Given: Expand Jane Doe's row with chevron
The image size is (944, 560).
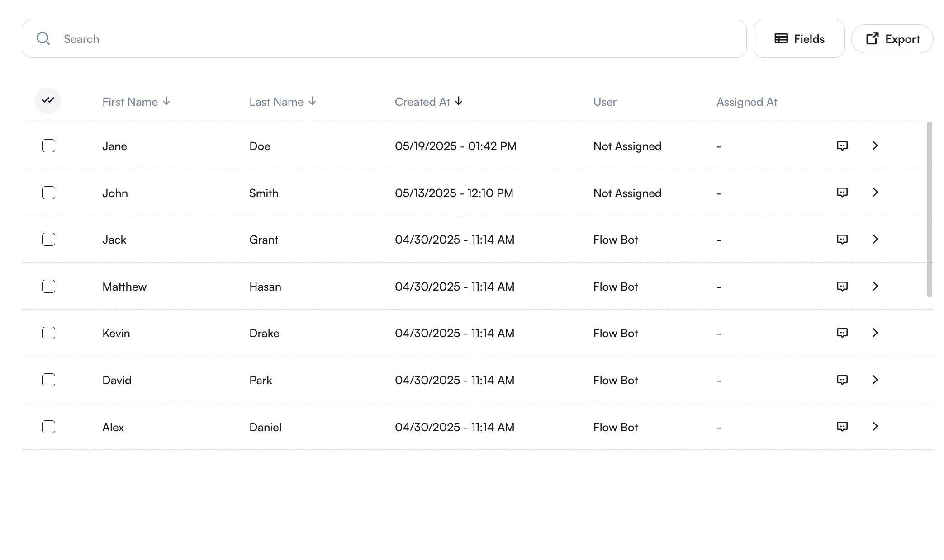Looking at the screenshot, I should (x=875, y=146).
